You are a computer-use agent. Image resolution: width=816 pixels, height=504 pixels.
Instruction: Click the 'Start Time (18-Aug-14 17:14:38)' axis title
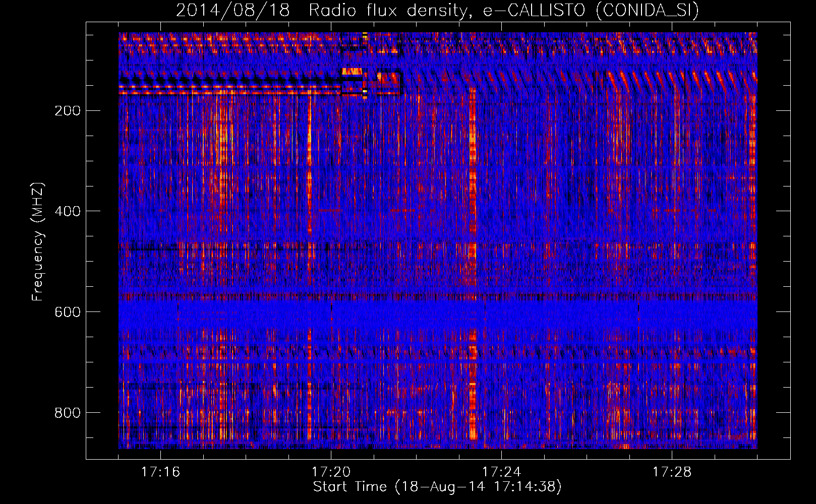click(x=437, y=487)
